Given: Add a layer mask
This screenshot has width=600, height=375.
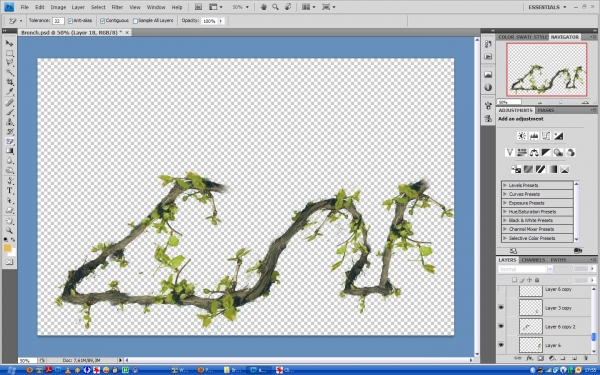Looking at the screenshot, I should tap(540, 359).
